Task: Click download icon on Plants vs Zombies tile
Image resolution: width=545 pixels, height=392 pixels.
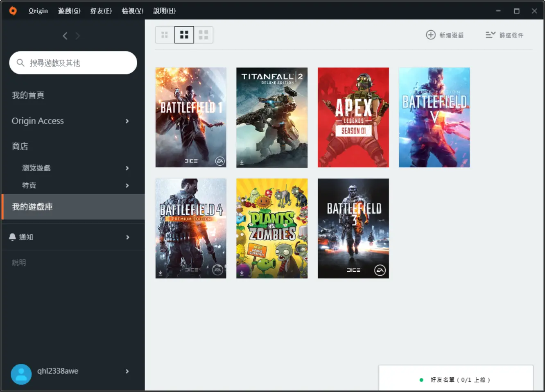Action: click(242, 273)
